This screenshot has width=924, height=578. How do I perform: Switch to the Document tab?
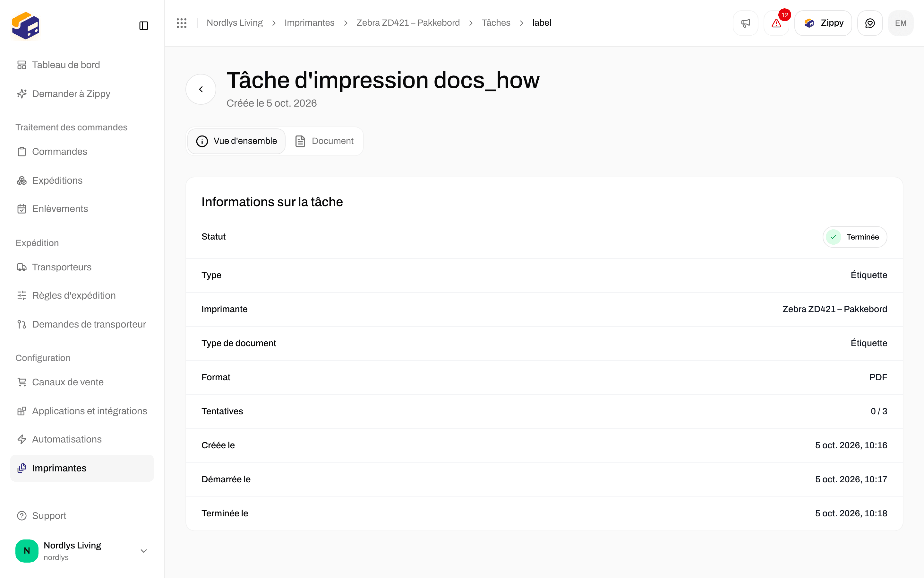tap(325, 141)
